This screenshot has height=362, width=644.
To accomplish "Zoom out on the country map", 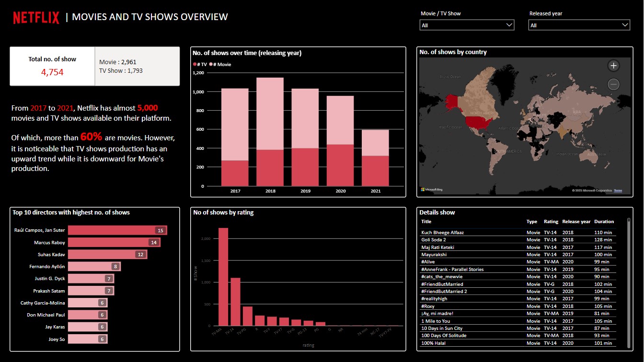I will 613,85.
